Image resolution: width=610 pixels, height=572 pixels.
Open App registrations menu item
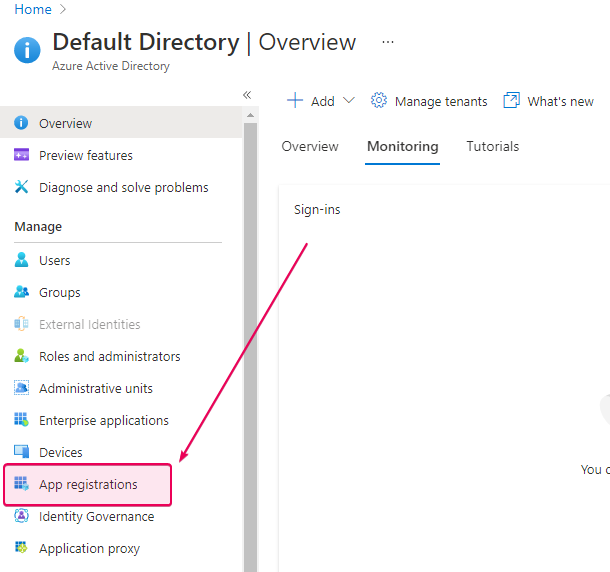click(x=88, y=485)
